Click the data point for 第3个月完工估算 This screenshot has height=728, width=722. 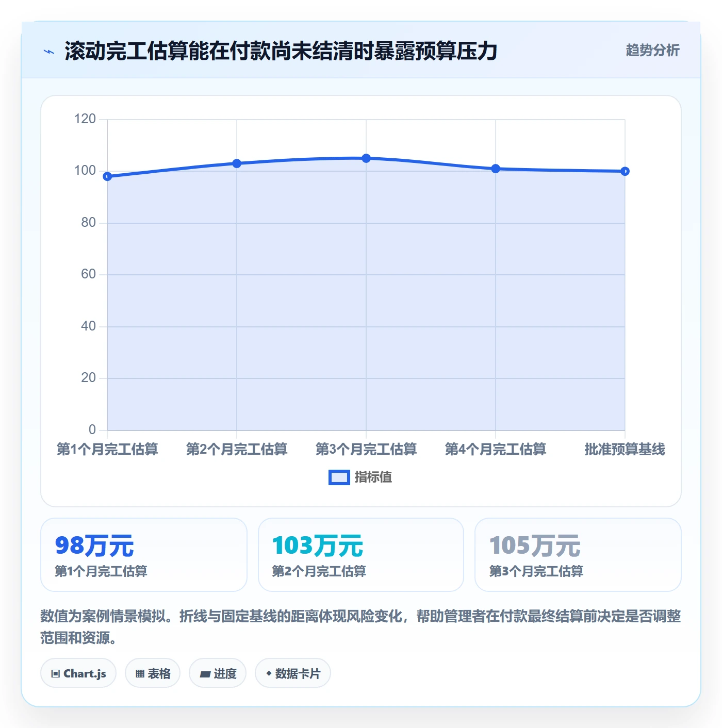[366, 158]
